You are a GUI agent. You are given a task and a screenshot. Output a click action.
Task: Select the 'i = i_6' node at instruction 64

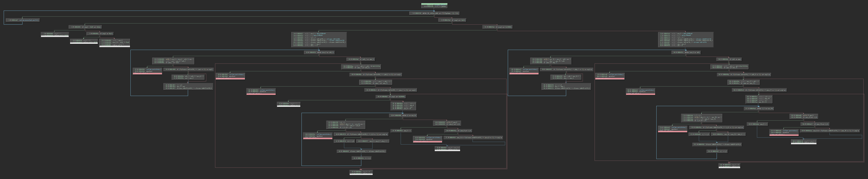click(361, 158)
